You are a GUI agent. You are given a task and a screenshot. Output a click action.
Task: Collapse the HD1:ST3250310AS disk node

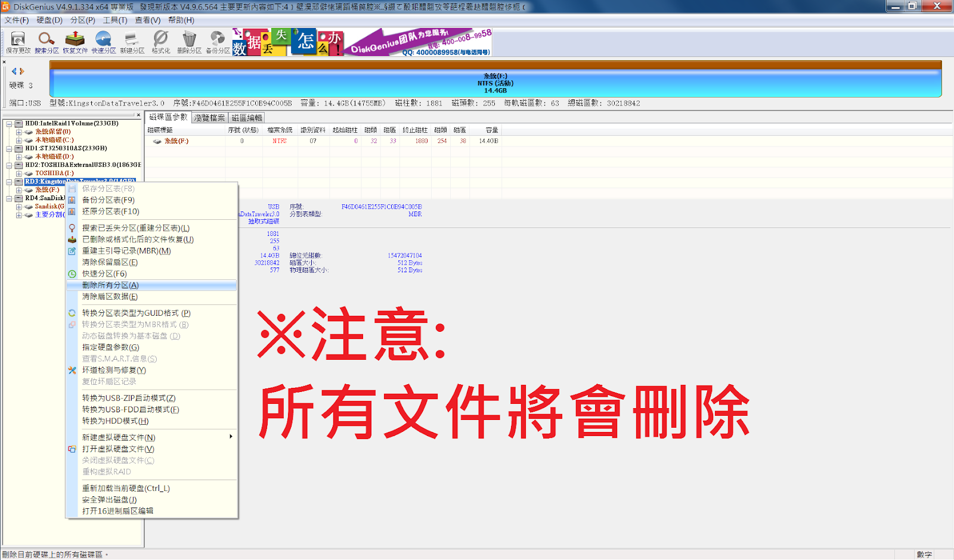pyautogui.click(x=10, y=149)
